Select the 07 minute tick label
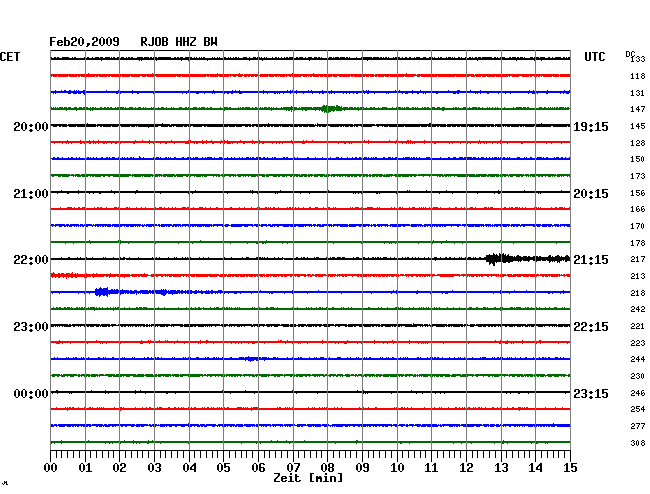Viewport: 650px width, 494px height. (293, 468)
